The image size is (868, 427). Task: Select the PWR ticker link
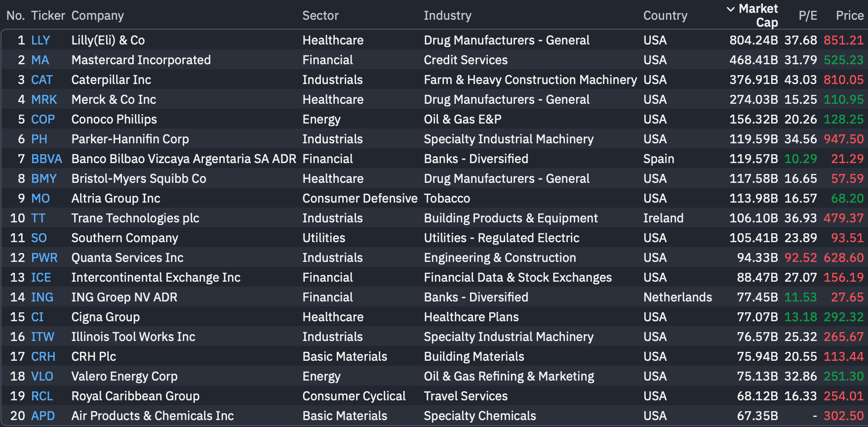[44, 257]
